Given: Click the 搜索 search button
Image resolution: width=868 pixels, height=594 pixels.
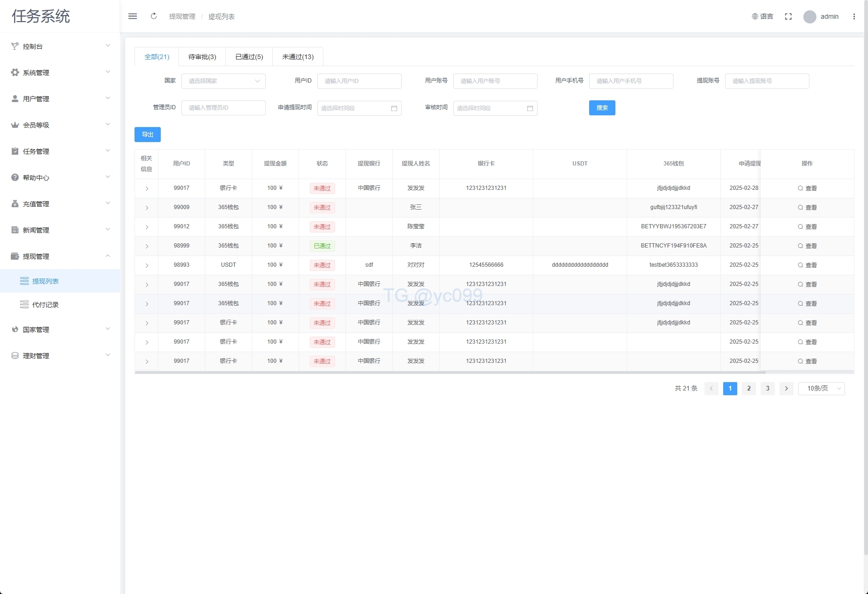Looking at the screenshot, I should pos(602,108).
